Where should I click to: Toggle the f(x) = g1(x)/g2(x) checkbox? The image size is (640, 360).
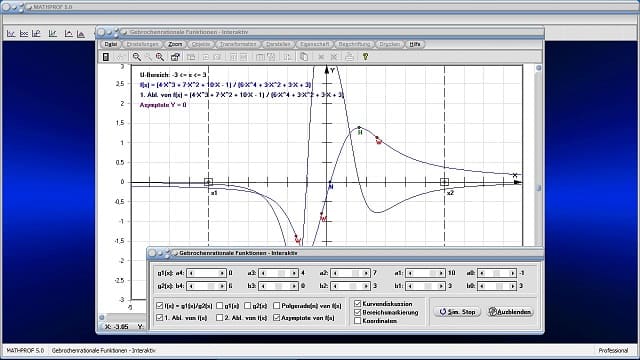coord(160,305)
